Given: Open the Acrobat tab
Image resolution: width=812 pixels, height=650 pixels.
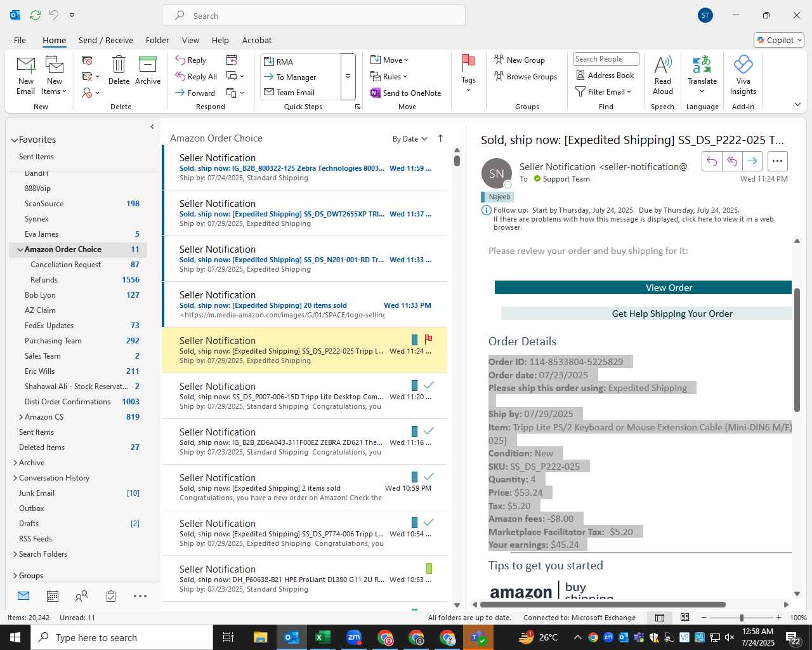Looking at the screenshot, I should coord(257,40).
